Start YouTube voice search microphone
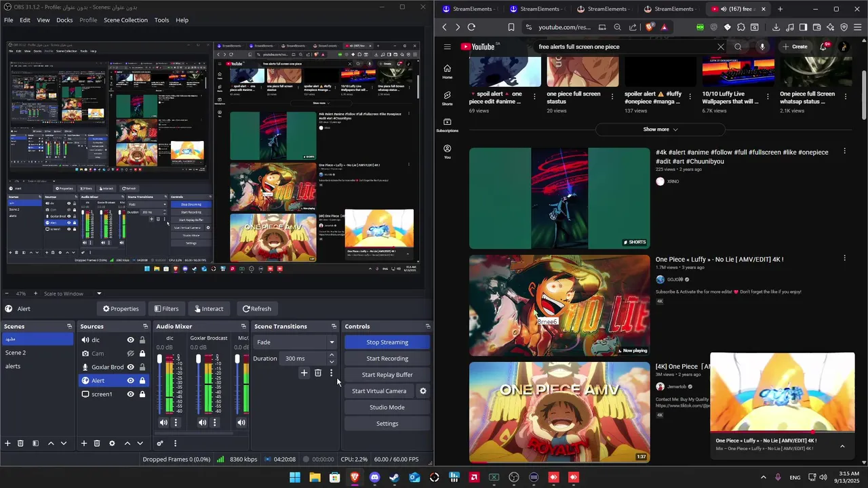This screenshot has width=868, height=488. point(762,47)
